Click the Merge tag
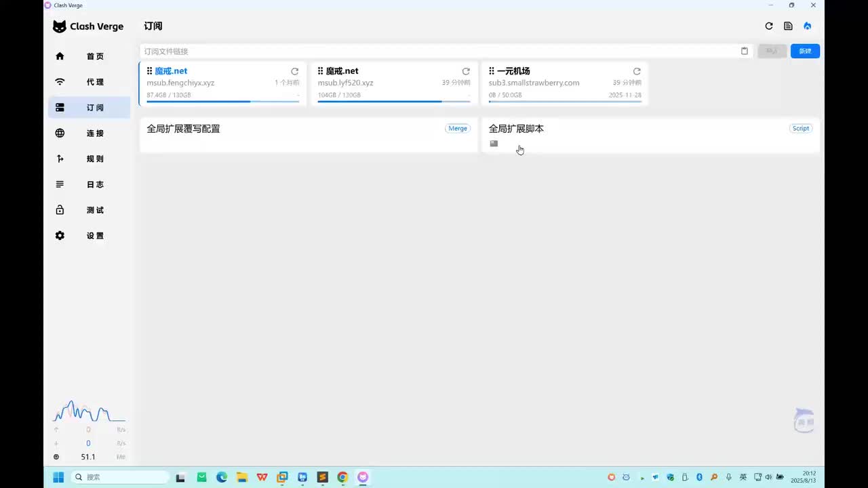This screenshot has width=868, height=488. coord(458,128)
